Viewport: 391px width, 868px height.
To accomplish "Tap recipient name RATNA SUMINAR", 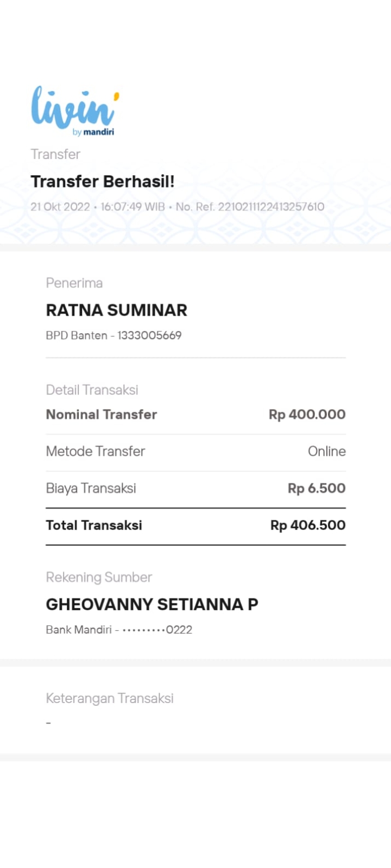I will (116, 310).
